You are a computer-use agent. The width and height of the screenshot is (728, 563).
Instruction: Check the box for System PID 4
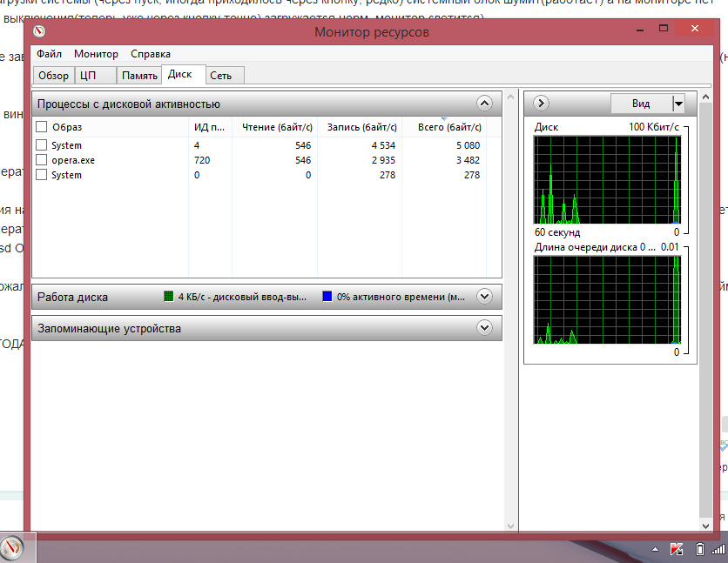[x=41, y=145]
